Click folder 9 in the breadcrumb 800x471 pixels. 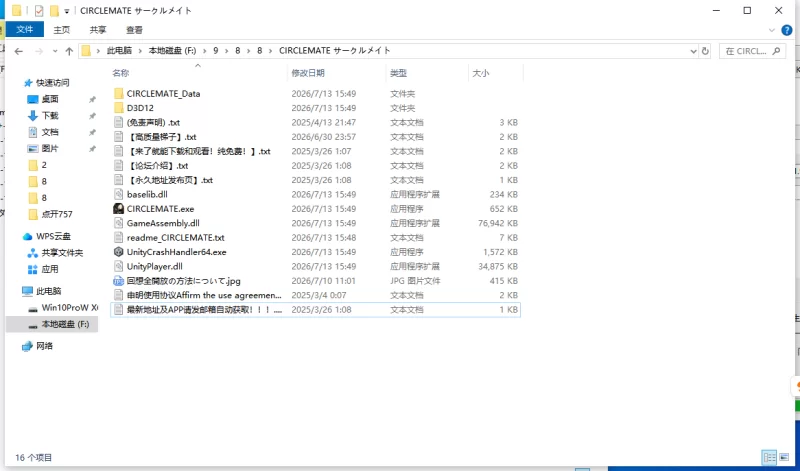click(216, 51)
